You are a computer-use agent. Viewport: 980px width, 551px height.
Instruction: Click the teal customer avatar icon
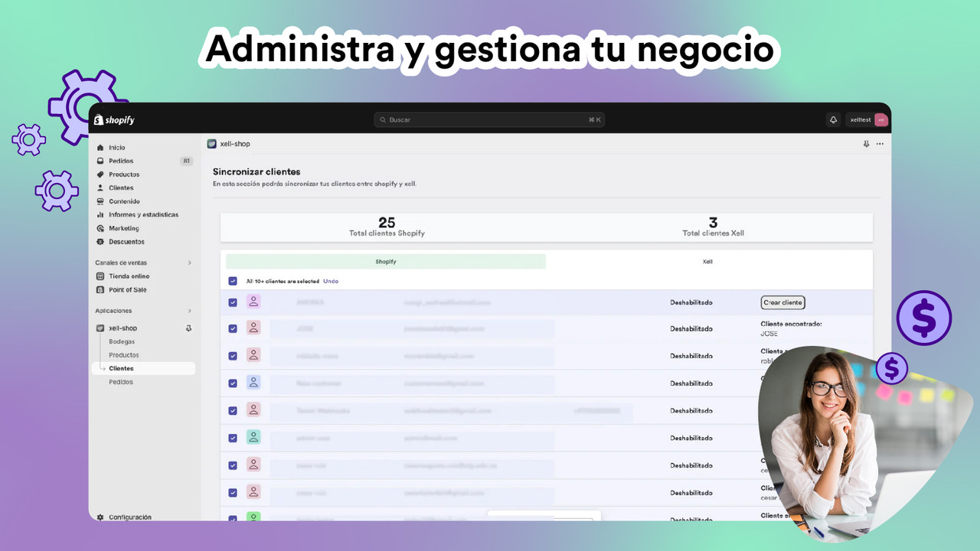(x=253, y=437)
